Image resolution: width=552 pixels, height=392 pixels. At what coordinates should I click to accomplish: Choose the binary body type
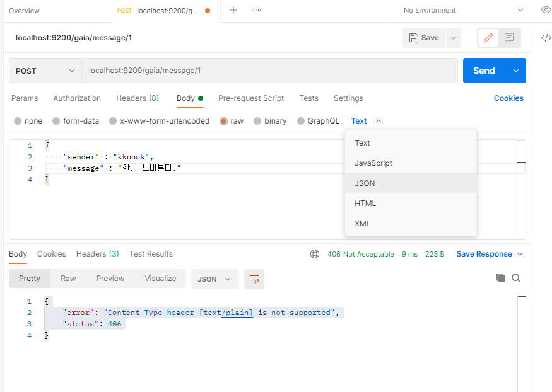coord(270,121)
